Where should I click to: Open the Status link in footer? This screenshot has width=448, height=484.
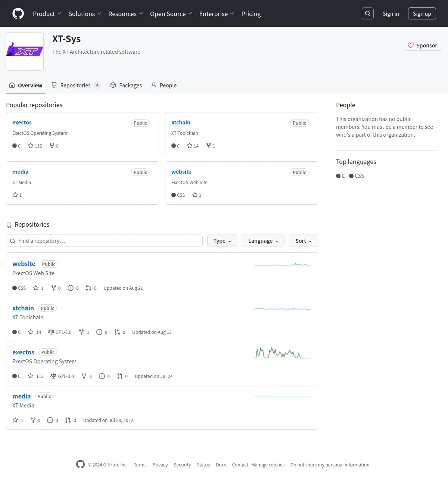pyautogui.click(x=203, y=465)
